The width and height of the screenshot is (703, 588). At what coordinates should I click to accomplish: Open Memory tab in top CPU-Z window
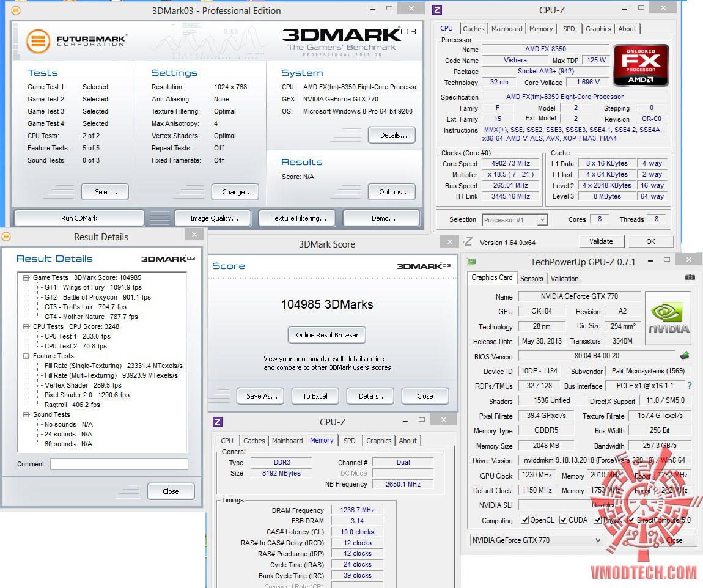click(x=541, y=29)
